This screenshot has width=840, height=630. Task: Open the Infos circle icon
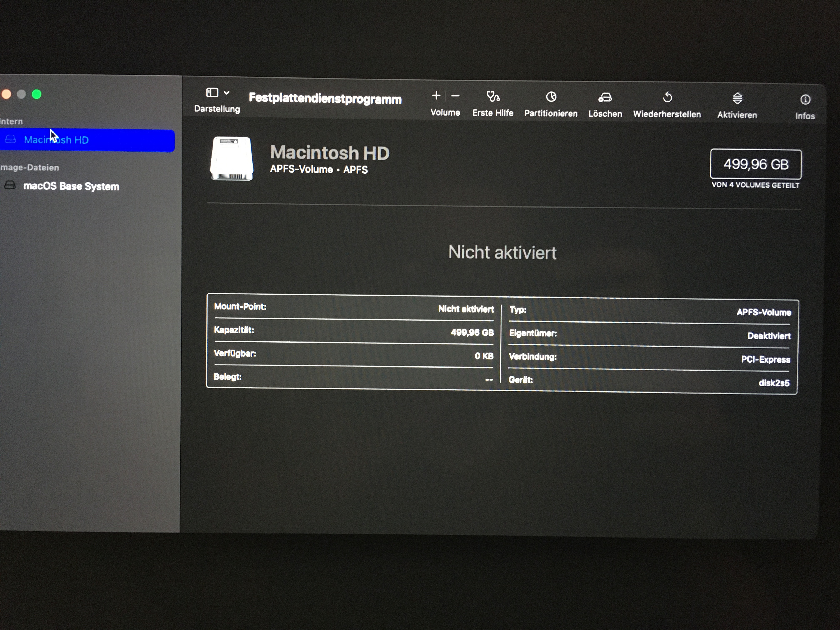(x=805, y=100)
